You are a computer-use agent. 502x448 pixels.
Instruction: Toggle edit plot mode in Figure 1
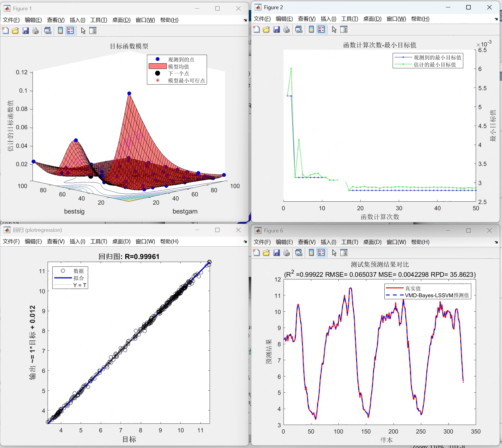[82, 30]
